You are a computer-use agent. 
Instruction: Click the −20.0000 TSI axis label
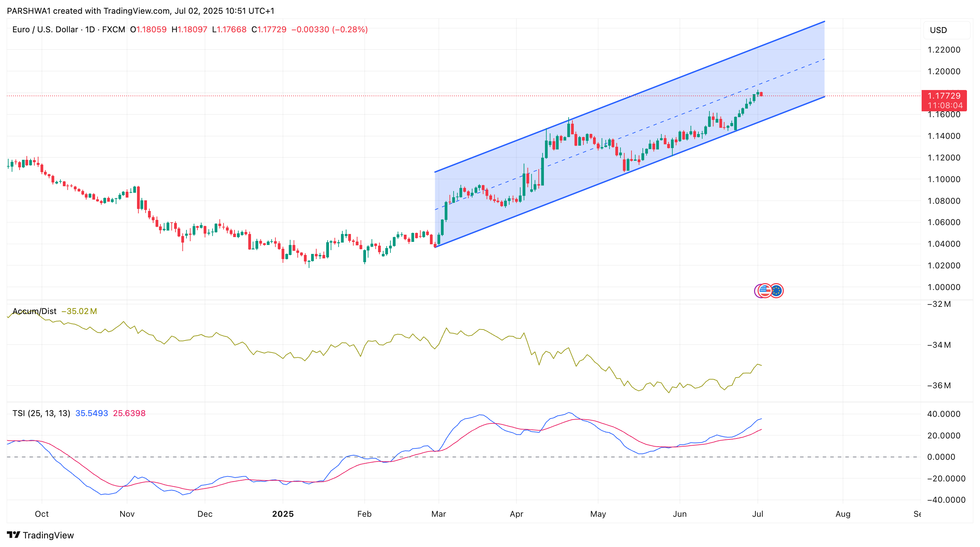(946, 479)
